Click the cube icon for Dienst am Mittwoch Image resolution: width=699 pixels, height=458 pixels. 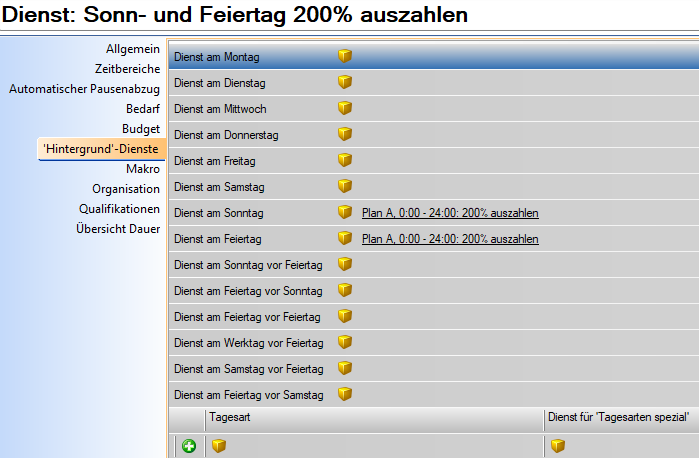tap(345, 108)
